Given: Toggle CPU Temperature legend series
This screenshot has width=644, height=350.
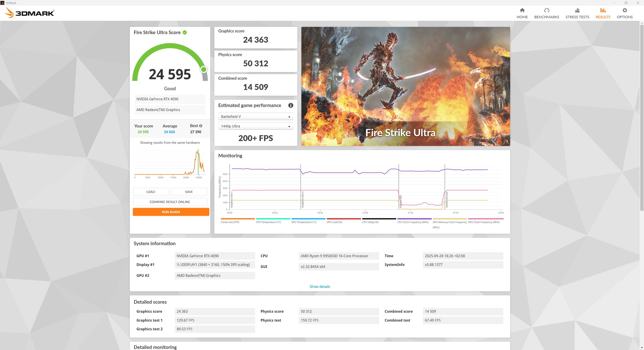Looking at the screenshot, I should 268,222.
